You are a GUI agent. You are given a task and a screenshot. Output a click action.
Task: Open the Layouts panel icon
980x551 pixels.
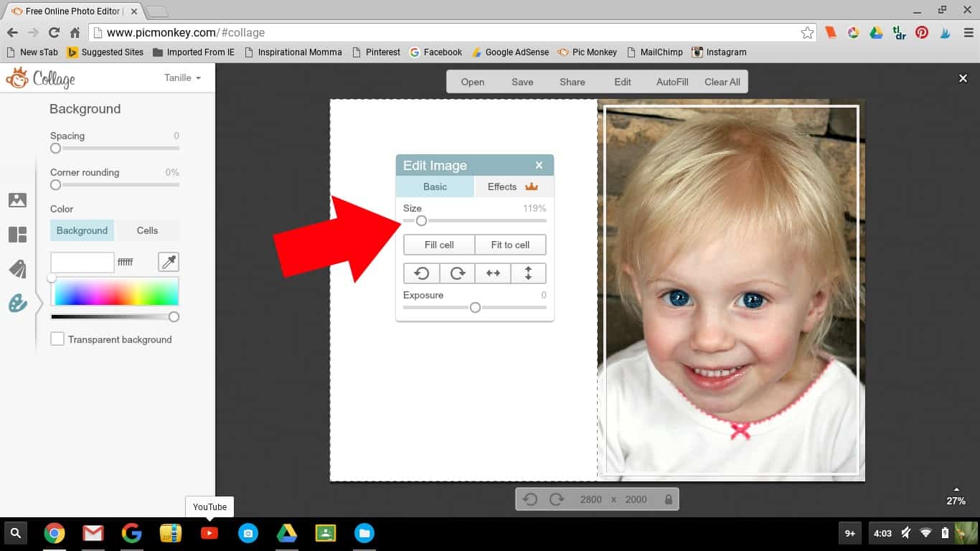[x=17, y=235]
